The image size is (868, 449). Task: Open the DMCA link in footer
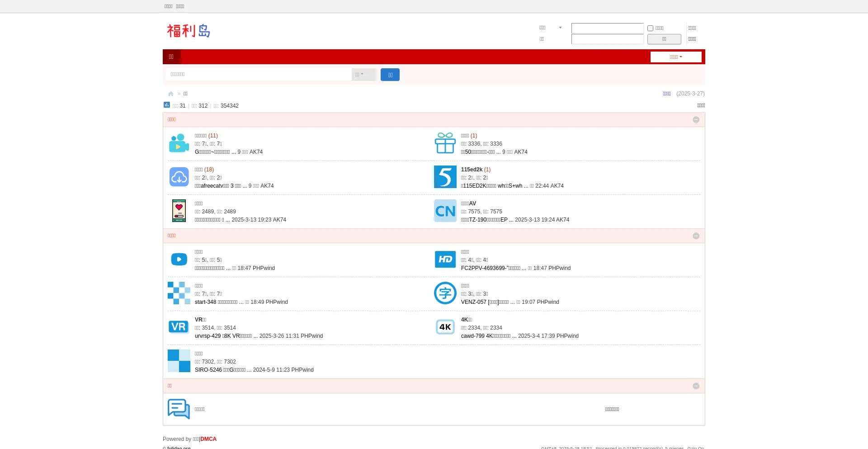click(208, 439)
